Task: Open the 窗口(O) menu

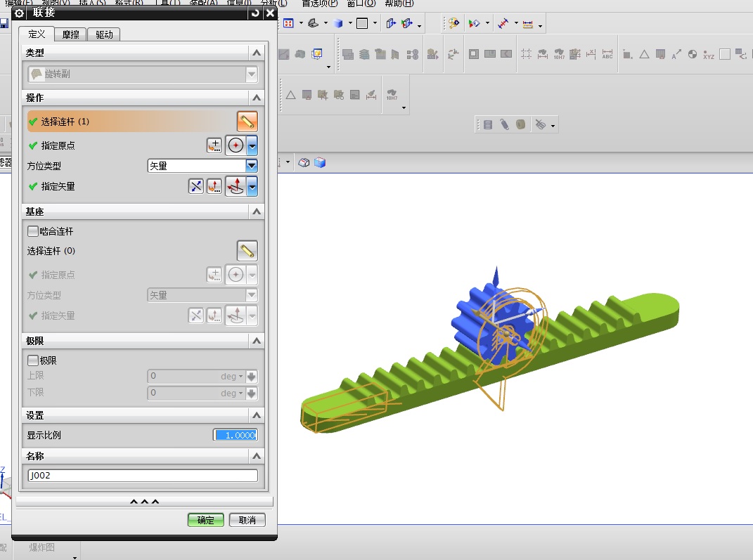Action: pos(361,4)
